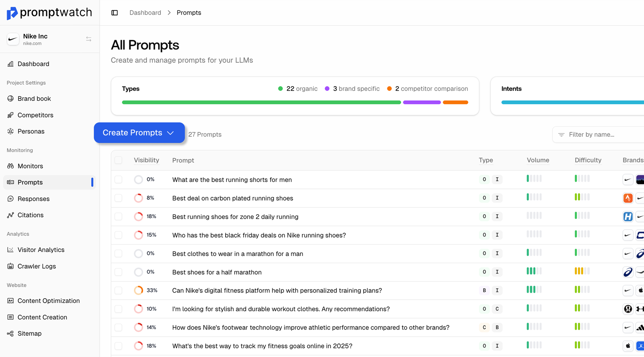
Task: Select the running shorts for men prompt checkbox
Action: [118, 179]
